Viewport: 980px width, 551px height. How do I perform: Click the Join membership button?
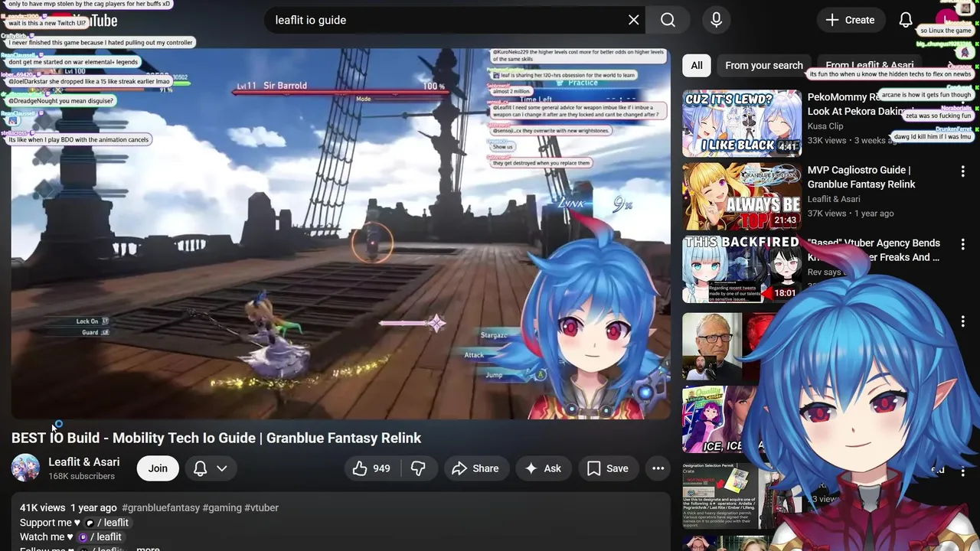158,468
